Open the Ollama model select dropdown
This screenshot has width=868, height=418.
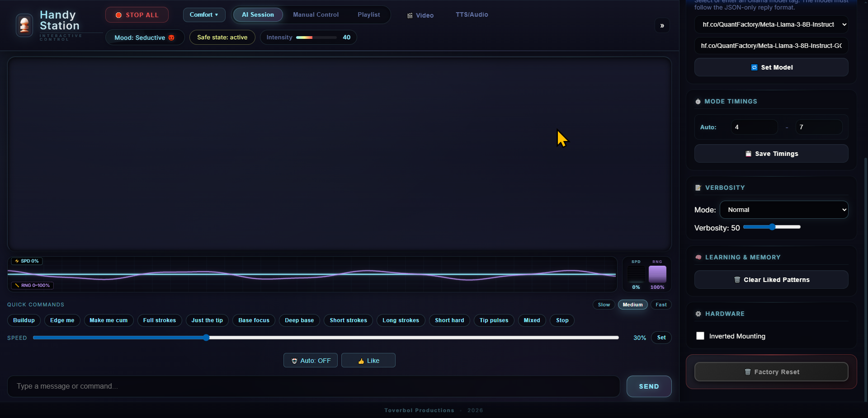771,24
